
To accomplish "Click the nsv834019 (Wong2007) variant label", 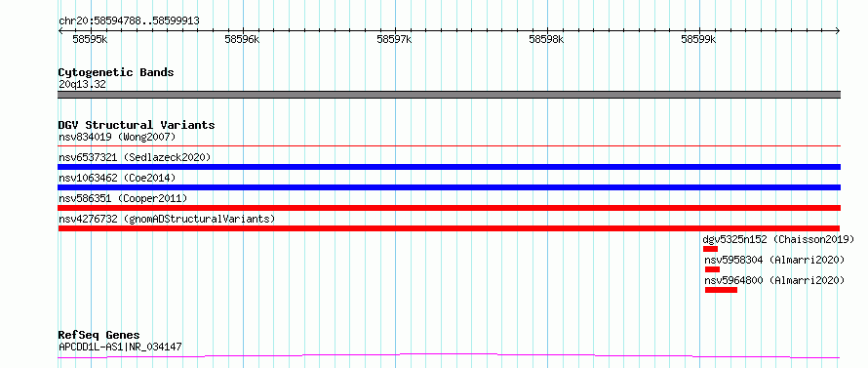I will click(117, 137).
